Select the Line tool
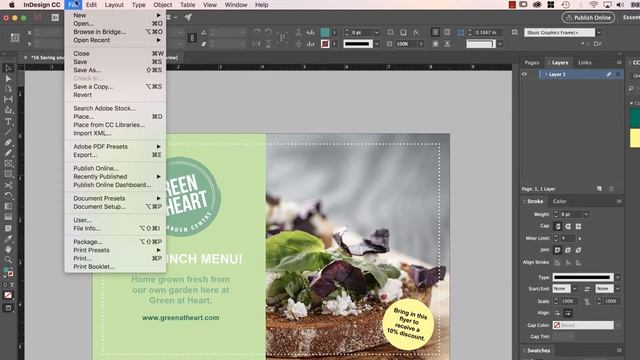The width and height of the screenshot is (640, 360). pos(8,132)
